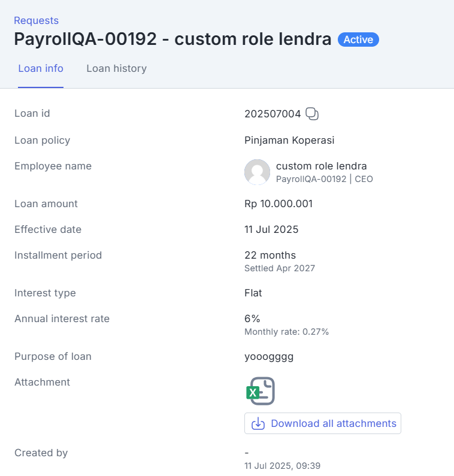The image size is (454, 476).
Task: Click the Flat interest type value
Action: click(253, 293)
